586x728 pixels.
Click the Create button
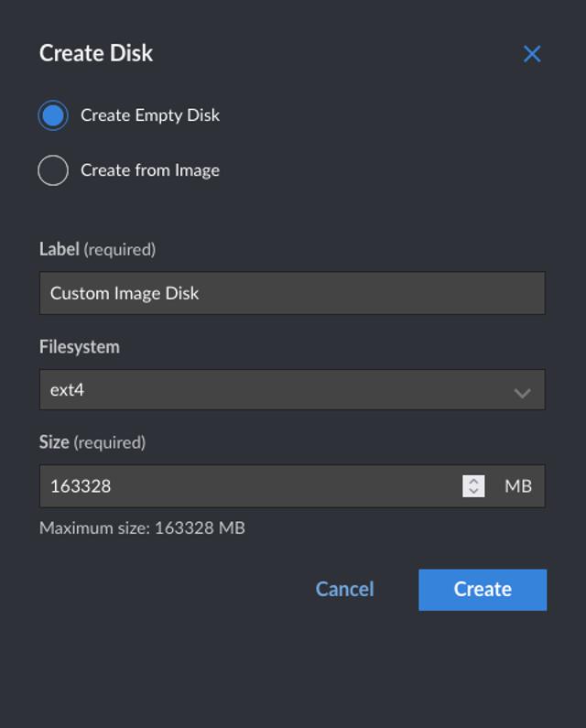[483, 590]
